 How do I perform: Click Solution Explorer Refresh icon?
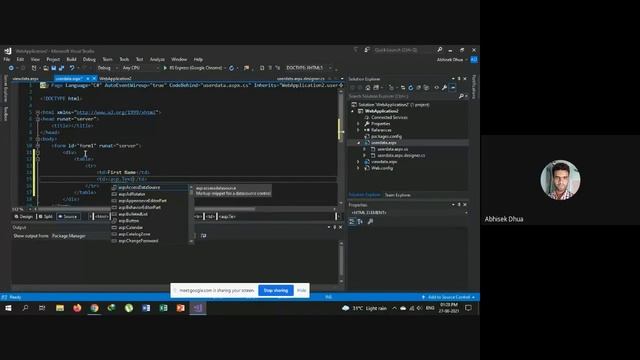(411, 87)
